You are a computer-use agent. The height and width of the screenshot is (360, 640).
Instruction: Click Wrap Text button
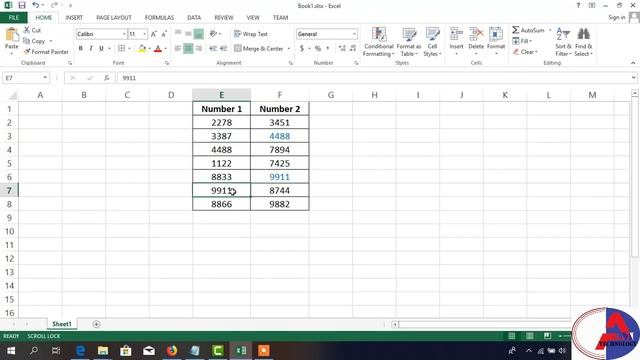pyautogui.click(x=251, y=34)
